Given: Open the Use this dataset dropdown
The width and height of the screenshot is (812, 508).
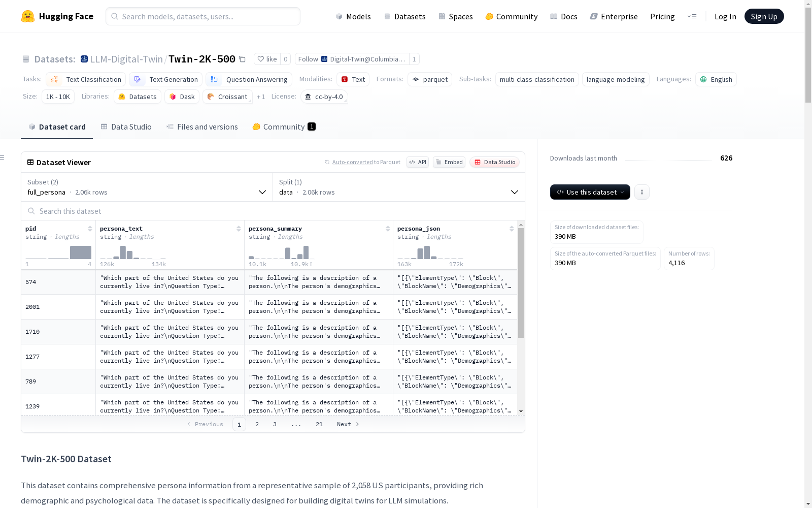Looking at the screenshot, I should (590, 192).
